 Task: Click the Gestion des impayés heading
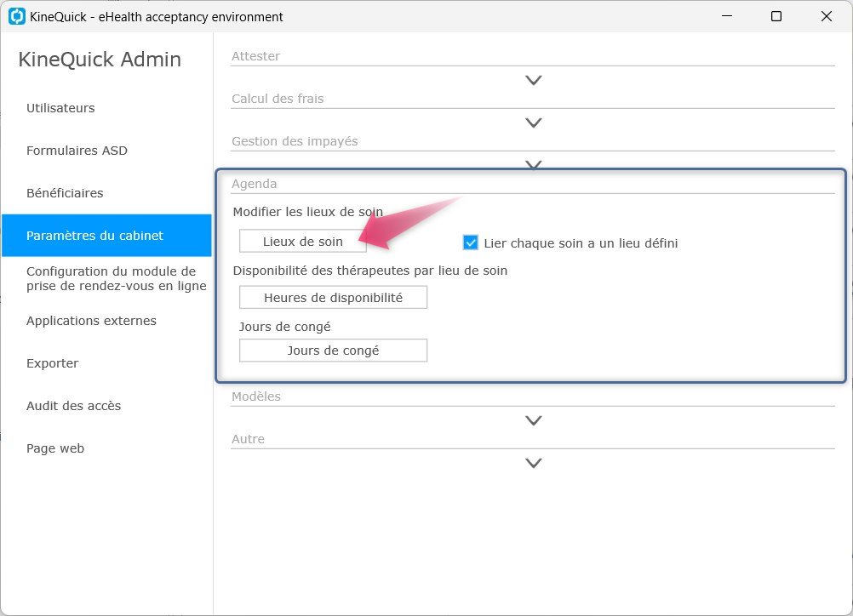pos(295,141)
